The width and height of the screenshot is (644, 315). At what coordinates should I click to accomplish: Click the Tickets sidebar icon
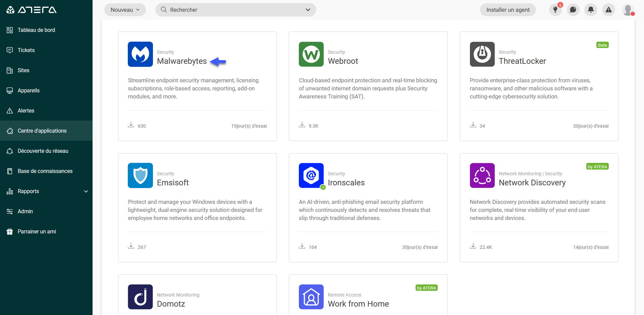click(x=10, y=50)
